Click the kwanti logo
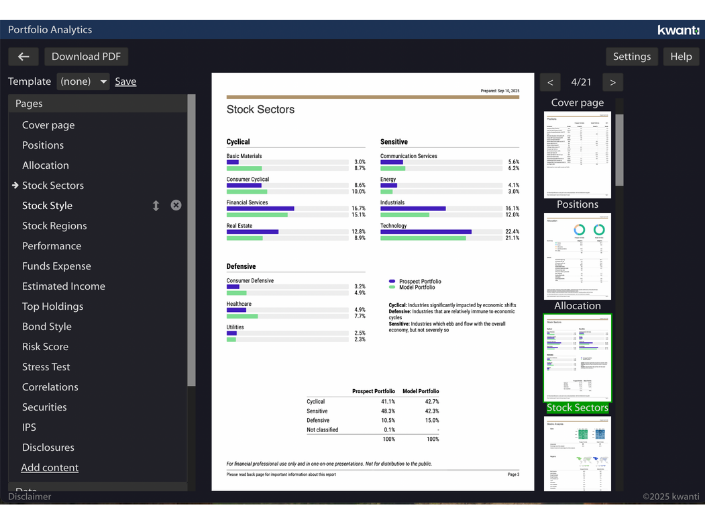Image resolution: width=705 pixels, height=524 pixels. [678, 30]
